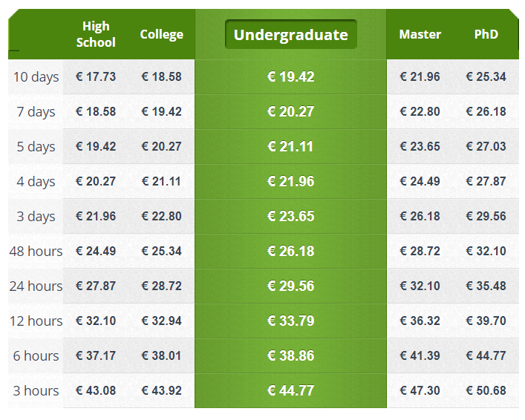Select College 6 hours price € 38.01

click(x=161, y=355)
